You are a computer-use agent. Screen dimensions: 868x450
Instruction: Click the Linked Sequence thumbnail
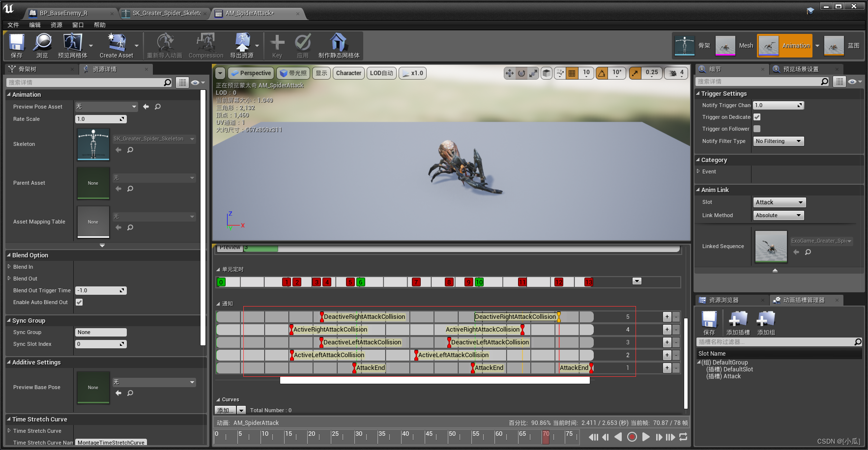pos(771,247)
